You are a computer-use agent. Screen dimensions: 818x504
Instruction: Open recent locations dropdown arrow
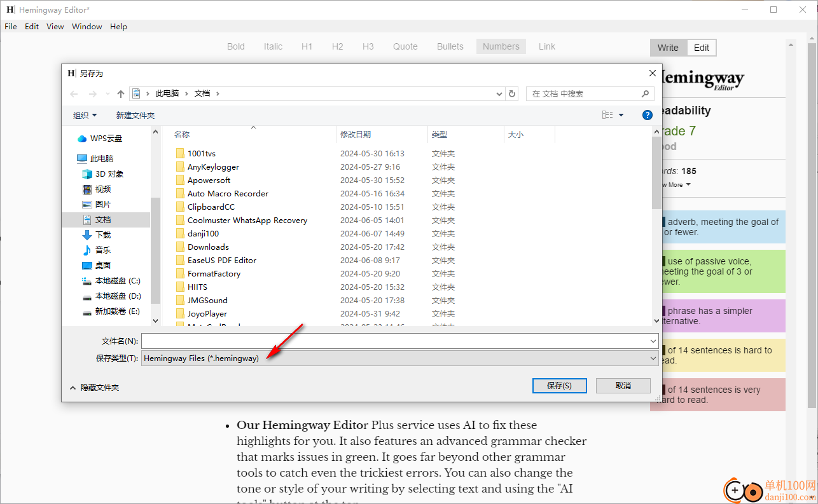coord(107,94)
